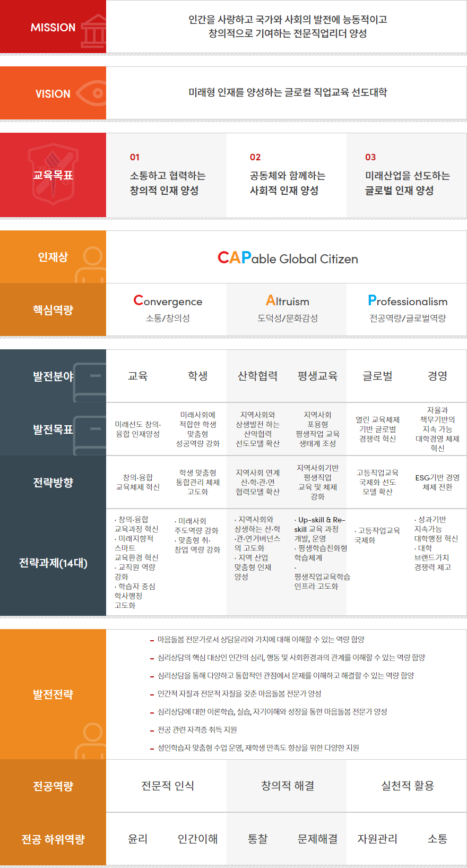
Task: Click educational goal 03 미래산업을 선도하는 글로벌 인재
Action: tap(407, 183)
